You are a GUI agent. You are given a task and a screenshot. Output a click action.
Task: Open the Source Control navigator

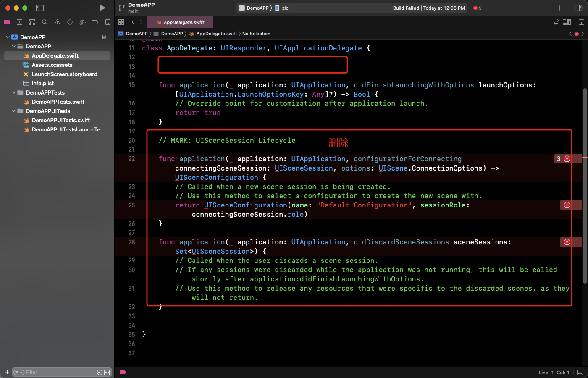[19, 22]
